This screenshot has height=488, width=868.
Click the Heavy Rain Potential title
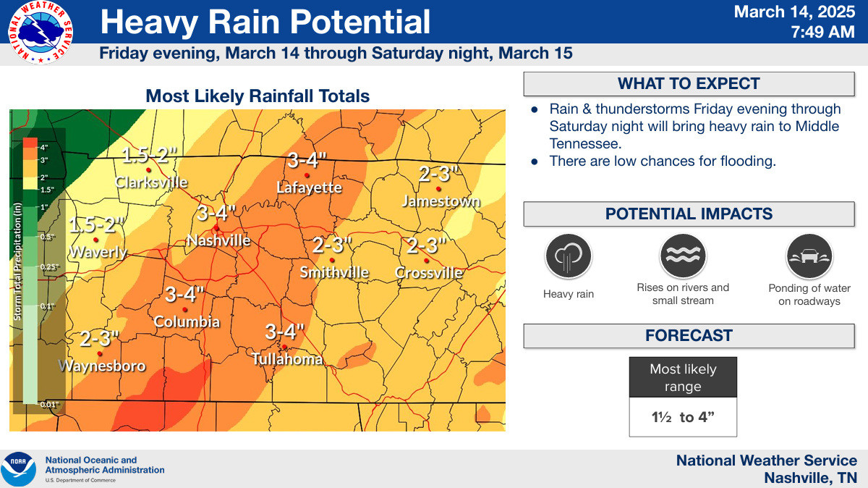click(265, 22)
